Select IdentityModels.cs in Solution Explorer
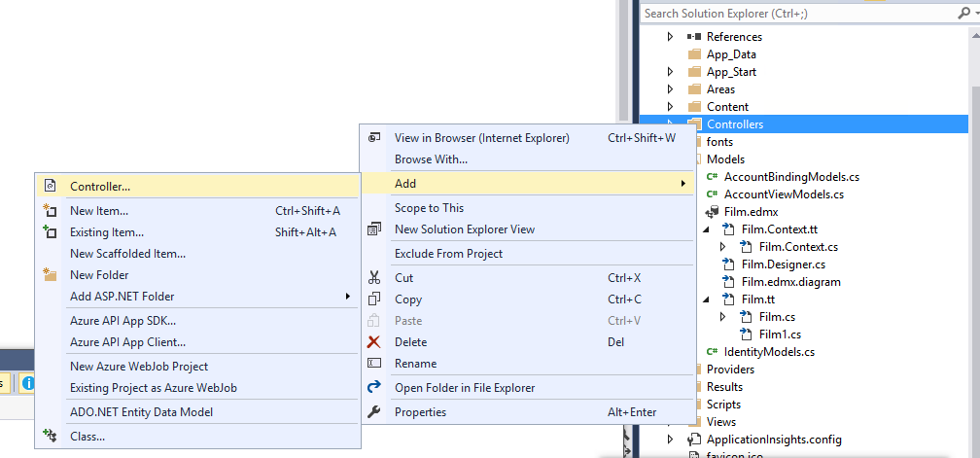980x458 pixels. click(769, 352)
